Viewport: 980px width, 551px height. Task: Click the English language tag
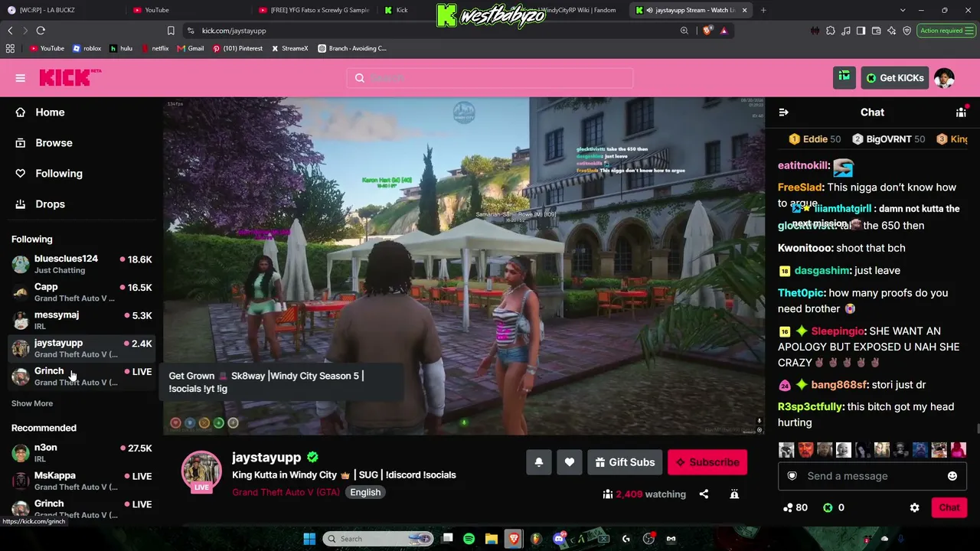pos(365,492)
